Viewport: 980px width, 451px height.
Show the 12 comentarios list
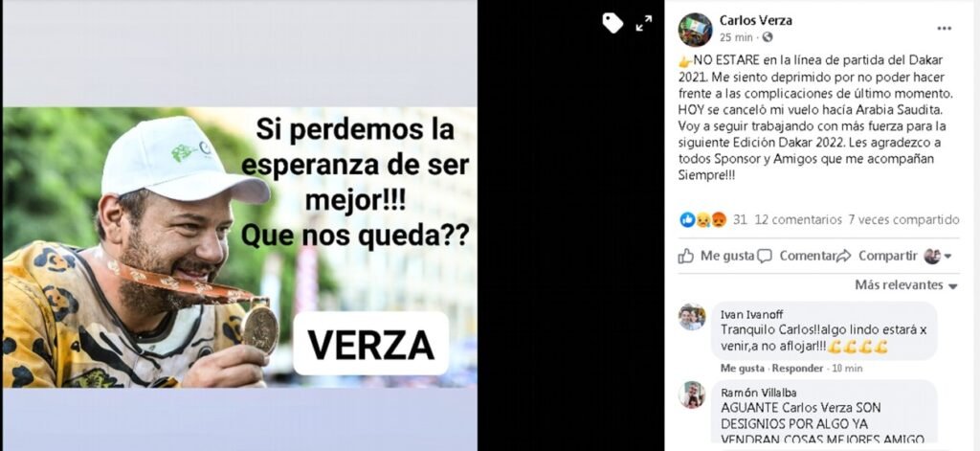798,219
